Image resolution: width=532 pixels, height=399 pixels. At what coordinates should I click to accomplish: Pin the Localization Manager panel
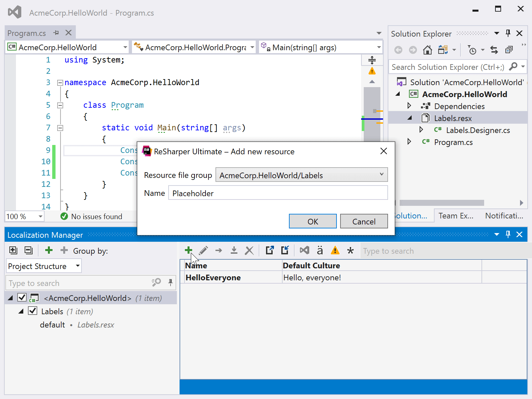tap(508, 234)
